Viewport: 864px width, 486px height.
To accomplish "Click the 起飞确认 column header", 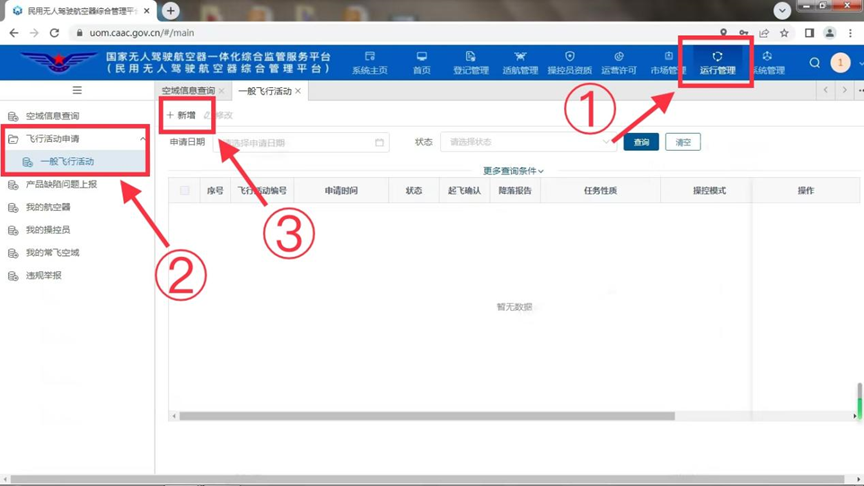I will [465, 191].
